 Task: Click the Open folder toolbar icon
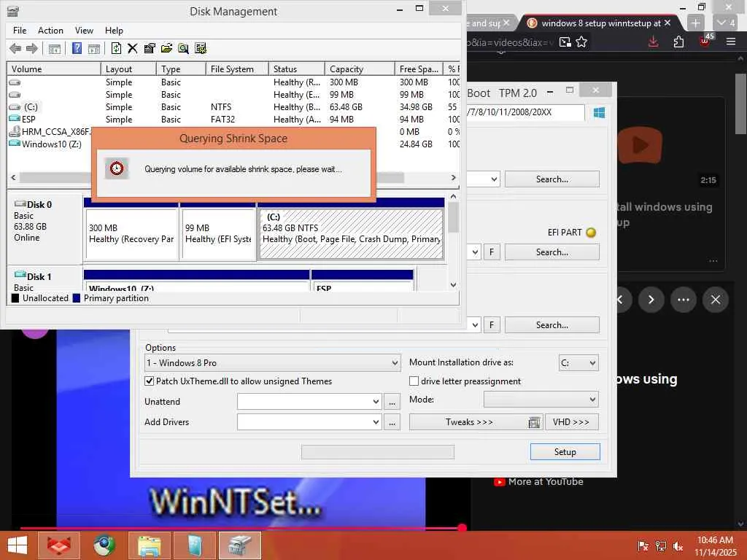[x=166, y=48]
